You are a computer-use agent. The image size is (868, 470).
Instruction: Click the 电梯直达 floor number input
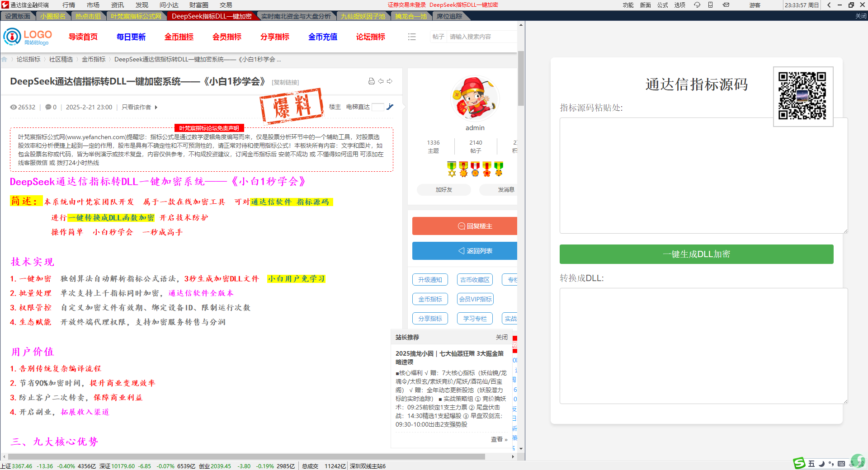378,107
